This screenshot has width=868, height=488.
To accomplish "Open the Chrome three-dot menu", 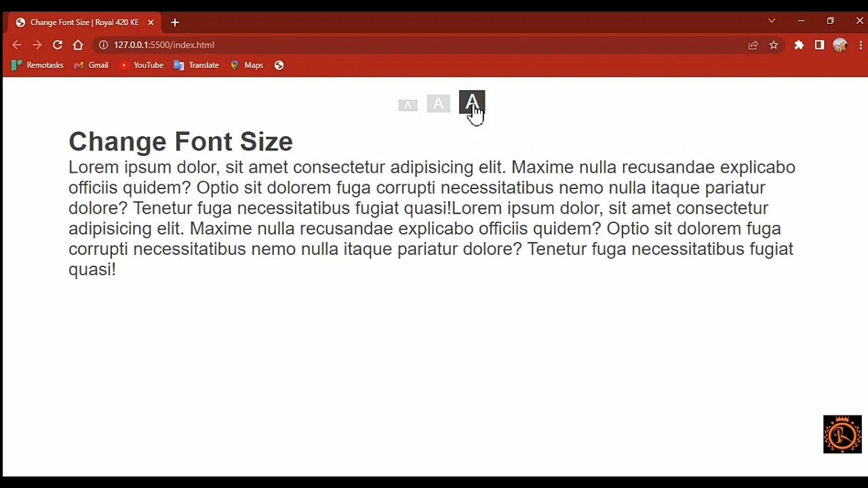I will click(x=861, y=45).
